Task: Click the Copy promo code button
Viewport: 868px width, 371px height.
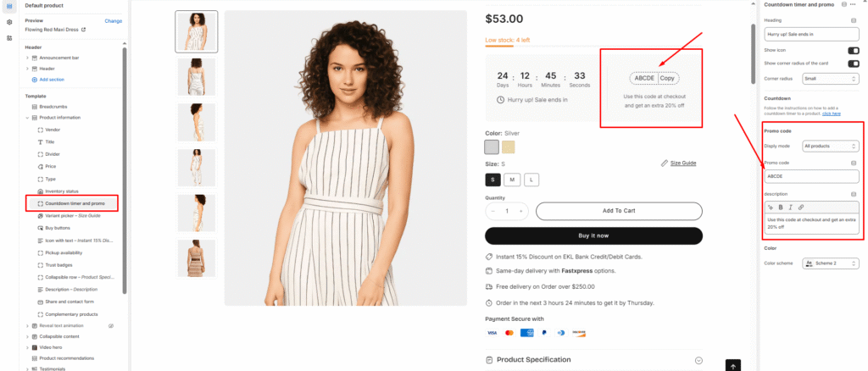Action: point(668,78)
